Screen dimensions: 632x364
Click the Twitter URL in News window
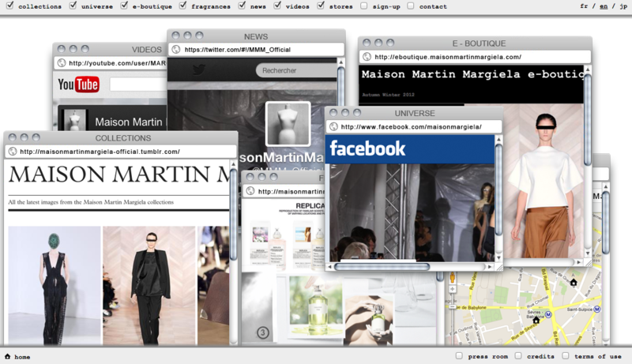[x=238, y=50]
